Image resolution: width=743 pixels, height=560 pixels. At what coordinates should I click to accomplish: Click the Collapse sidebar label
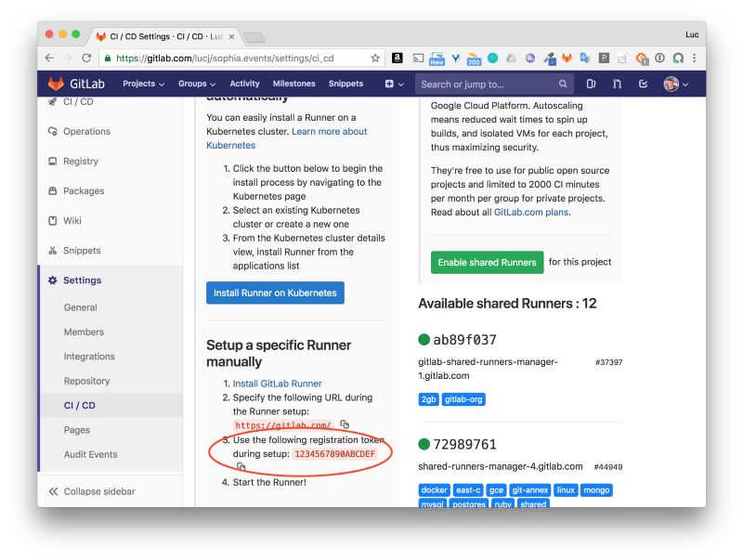tap(99, 491)
